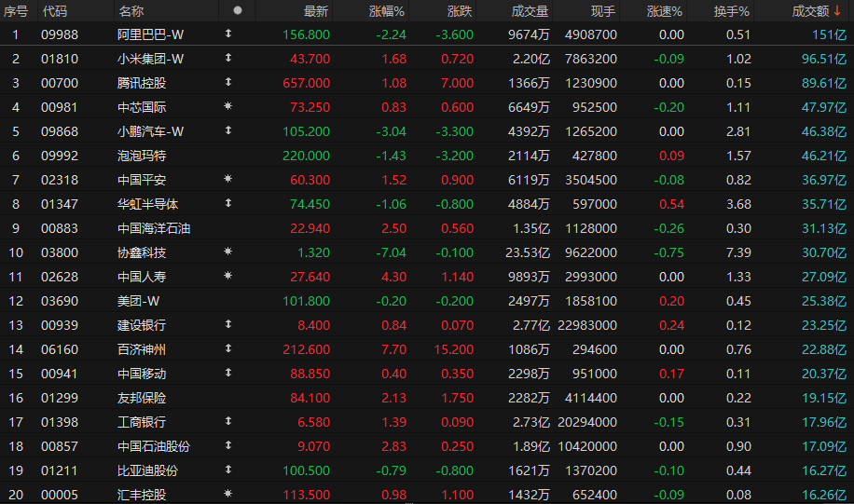The height and width of the screenshot is (504, 854).
Task: Select stock name 腾讯控股
Action: (142, 83)
